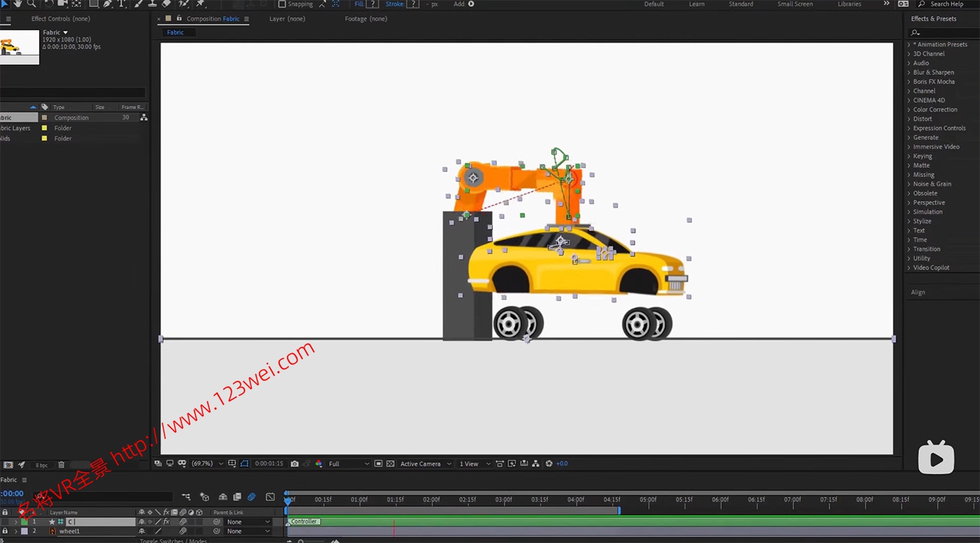The image size is (980, 543).
Task: Toggle the transparency grid in the viewer
Action: pos(391,464)
